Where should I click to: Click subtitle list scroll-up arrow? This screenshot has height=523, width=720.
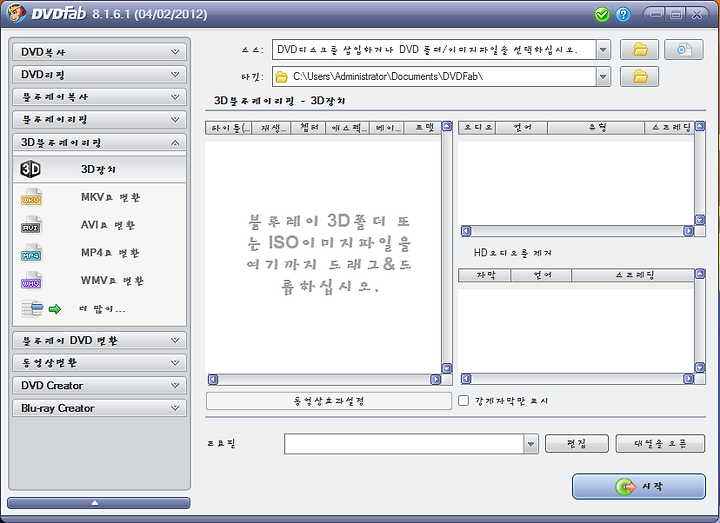click(700, 274)
